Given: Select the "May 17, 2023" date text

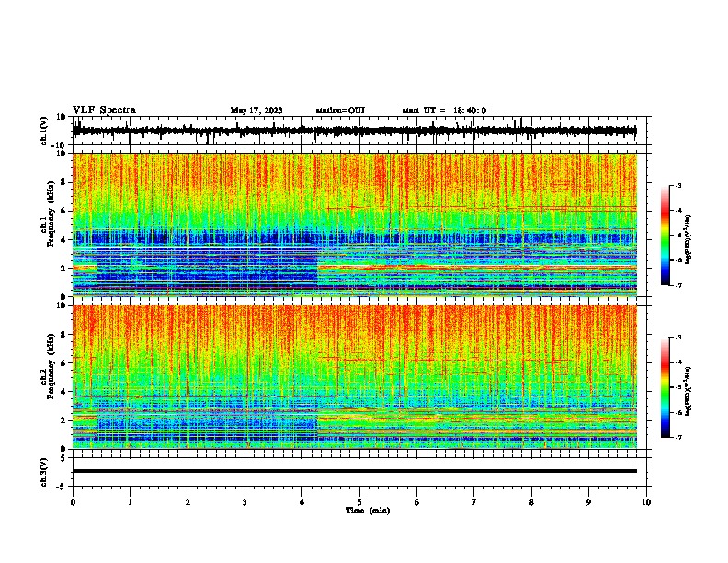Looking at the screenshot, I should [x=256, y=110].
